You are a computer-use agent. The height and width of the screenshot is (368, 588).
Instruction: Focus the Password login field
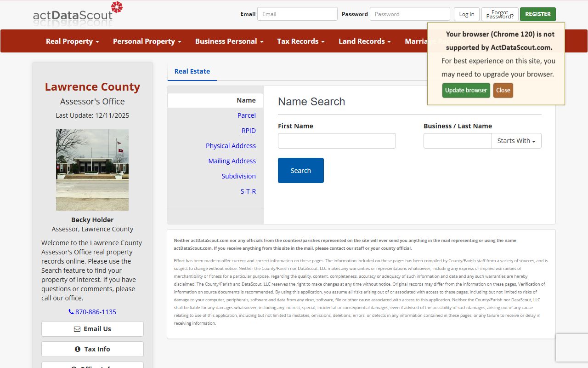click(x=410, y=14)
